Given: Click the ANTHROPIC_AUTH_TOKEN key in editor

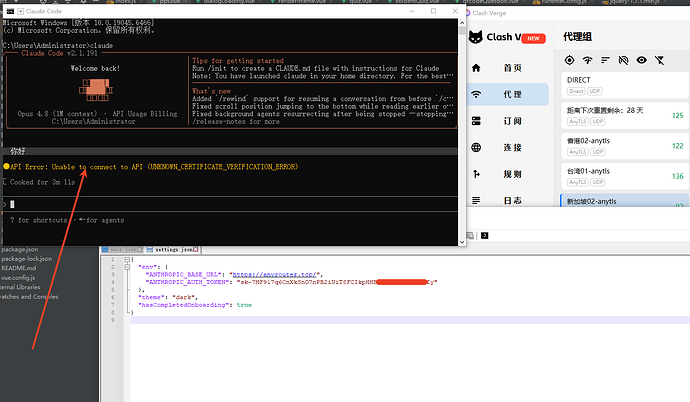Looking at the screenshot, I should 187,282.
